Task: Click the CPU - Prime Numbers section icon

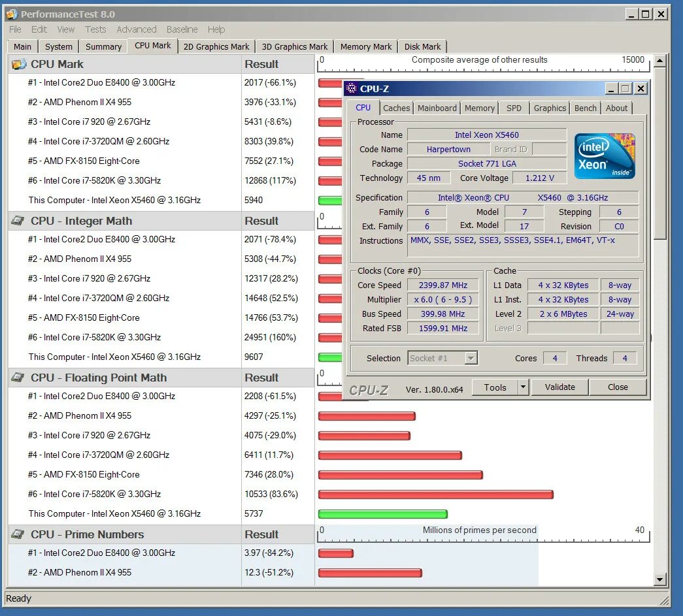Action: click(18, 534)
